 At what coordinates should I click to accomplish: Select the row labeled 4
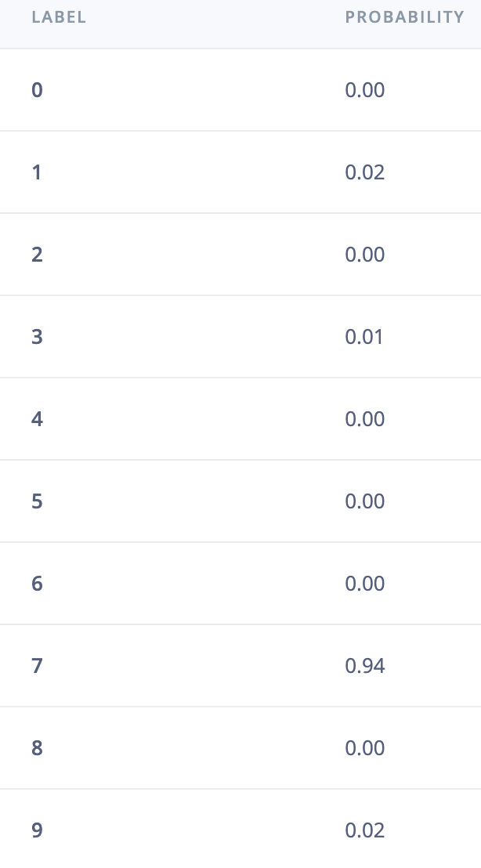(240, 418)
